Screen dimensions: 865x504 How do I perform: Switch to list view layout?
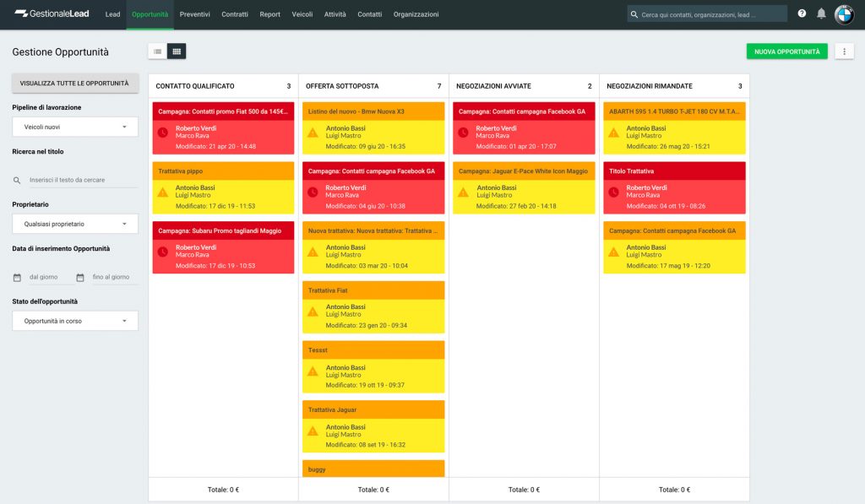[x=157, y=51]
